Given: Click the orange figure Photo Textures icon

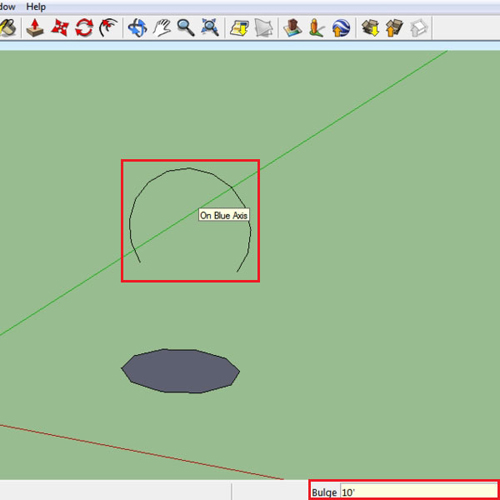Looking at the screenshot, I should (316, 27).
